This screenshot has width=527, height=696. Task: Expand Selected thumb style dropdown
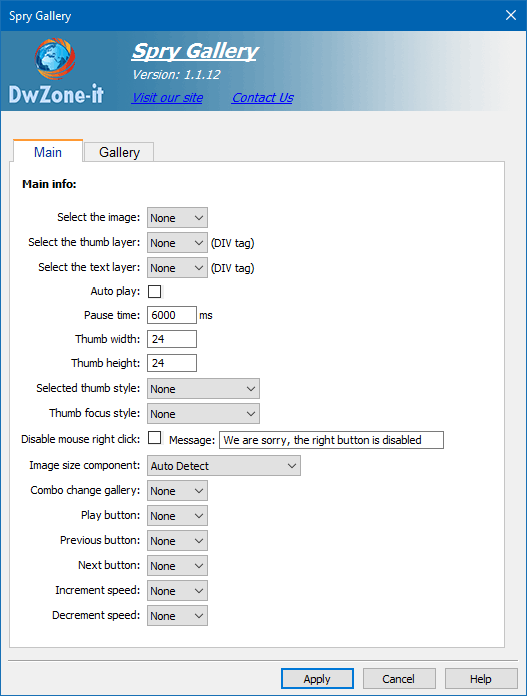click(203, 389)
